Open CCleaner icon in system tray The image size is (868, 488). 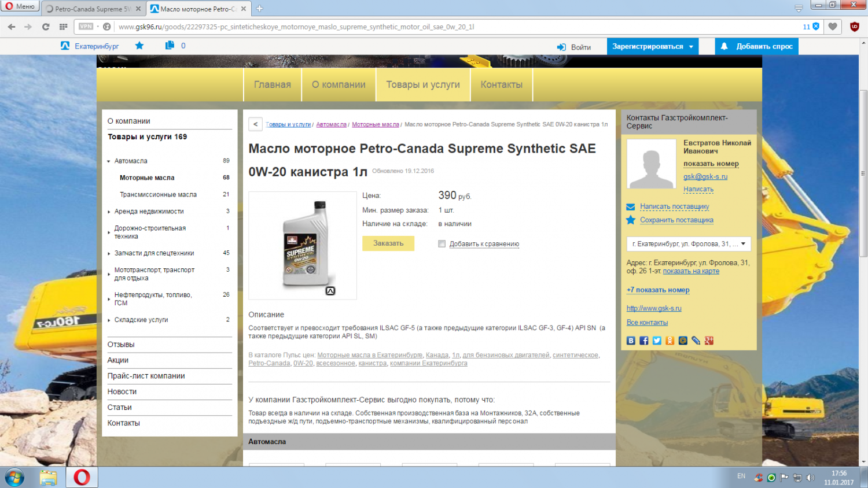tap(759, 478)
